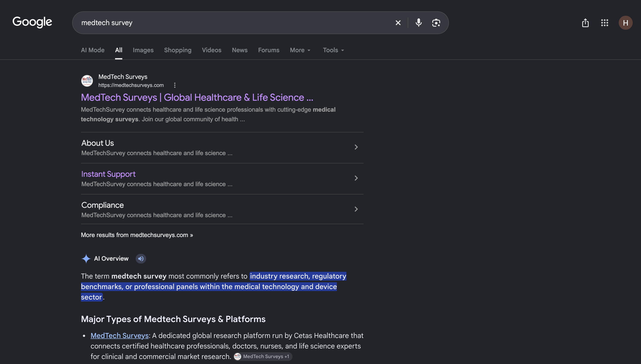Image resolution: width=641 pixels, height=364 pixels.
Task: Select the All results tab
Action: tap(119, 50)
